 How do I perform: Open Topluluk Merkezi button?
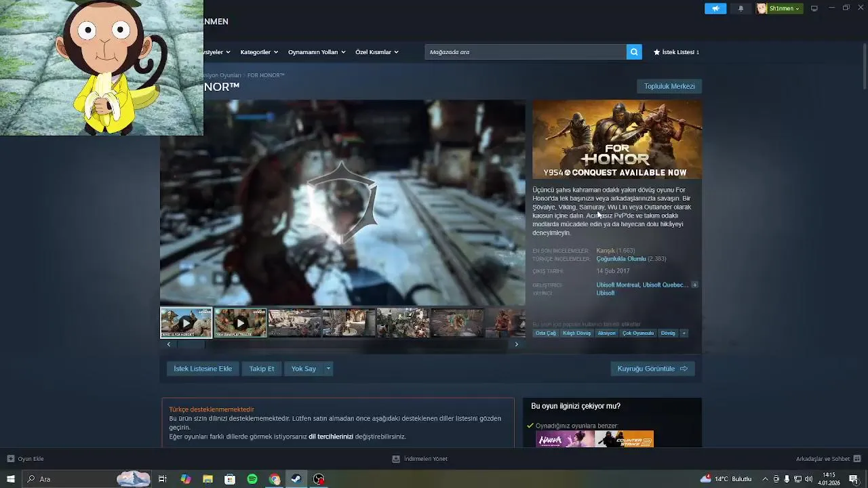[x=669, y=86]
